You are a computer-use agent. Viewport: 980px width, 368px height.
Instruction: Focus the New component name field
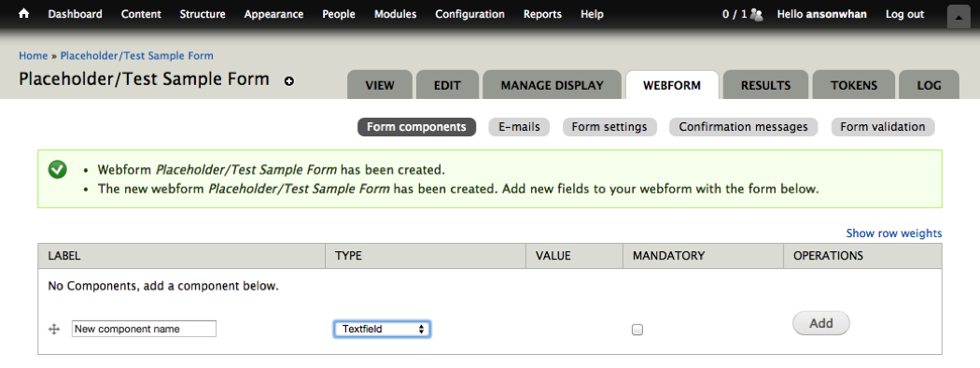pos(145,329)
